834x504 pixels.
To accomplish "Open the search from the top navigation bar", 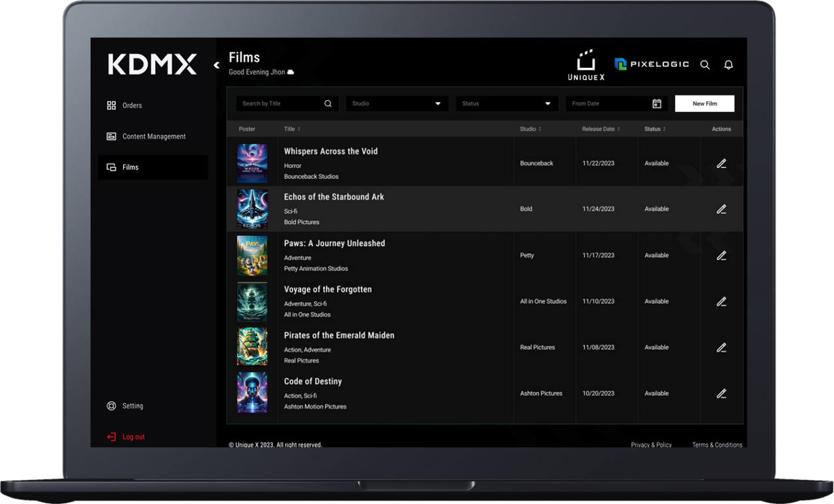I will pos(704,64).
